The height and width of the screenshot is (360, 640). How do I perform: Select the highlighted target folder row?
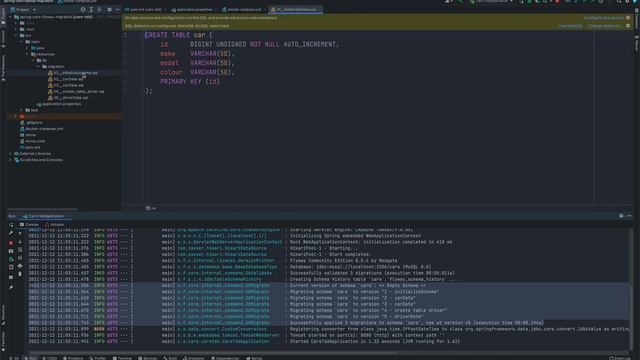pos(64,116)
